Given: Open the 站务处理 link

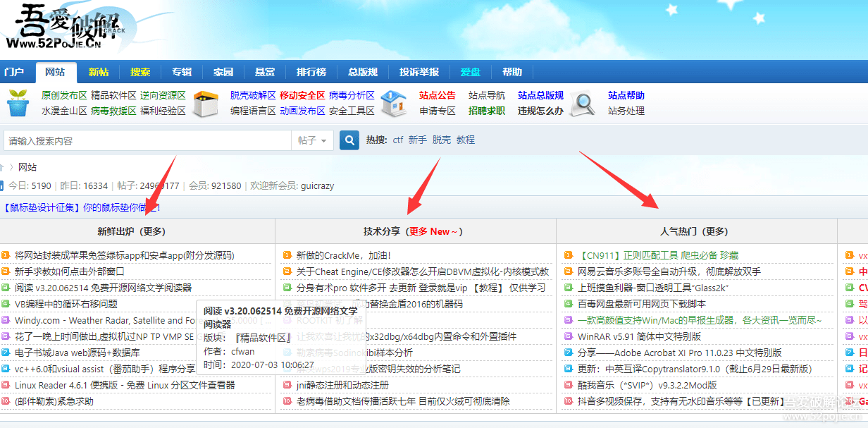Looking at the screenshot, I should click(626, 111).
